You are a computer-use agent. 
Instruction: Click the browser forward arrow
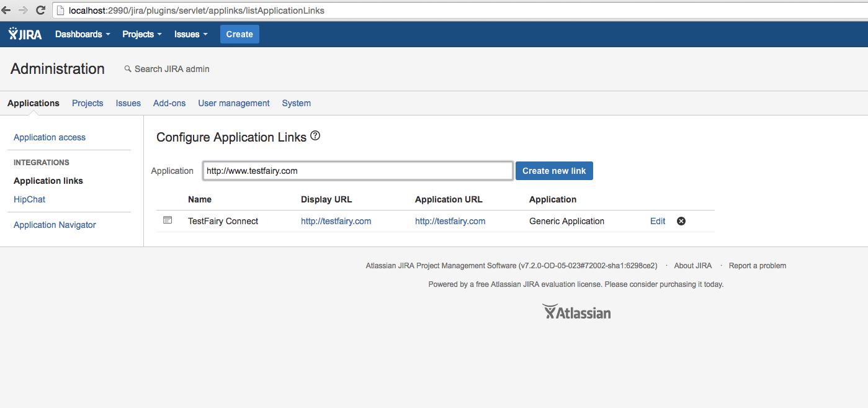24,10
